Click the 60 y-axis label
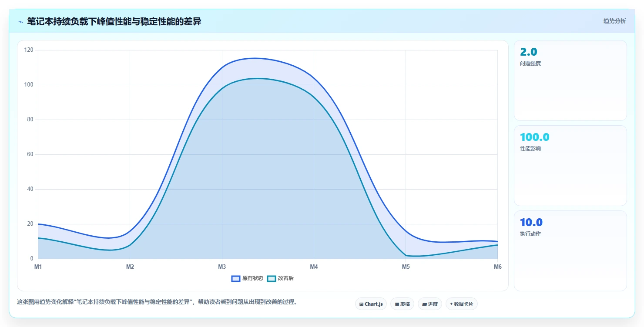The image size is (644, 327). point(30,154)
